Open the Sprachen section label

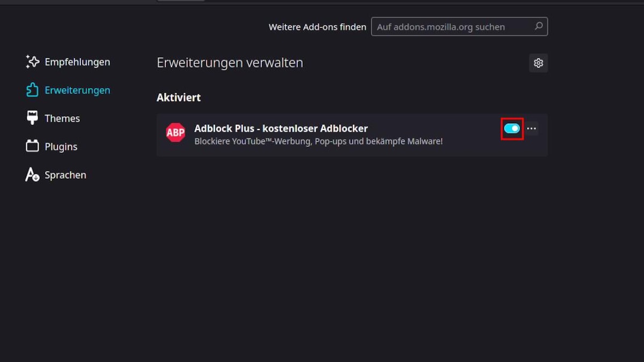65,175
